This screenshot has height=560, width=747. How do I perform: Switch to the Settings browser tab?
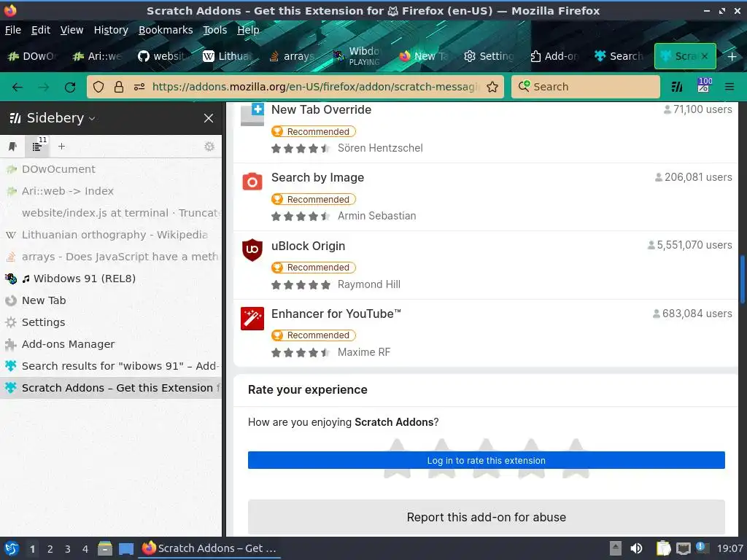(x=488, y=56)
